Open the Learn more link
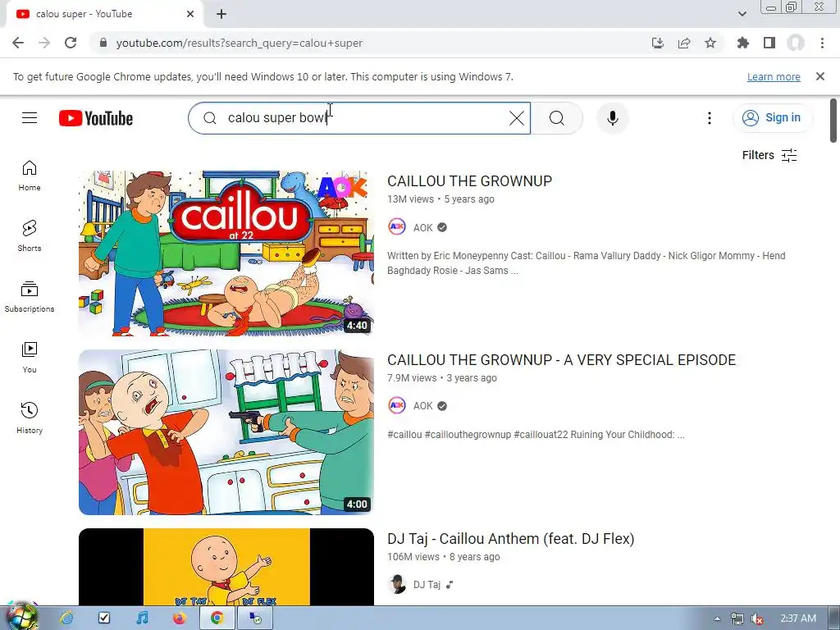 pyautogui.click(x=774, y=76)
